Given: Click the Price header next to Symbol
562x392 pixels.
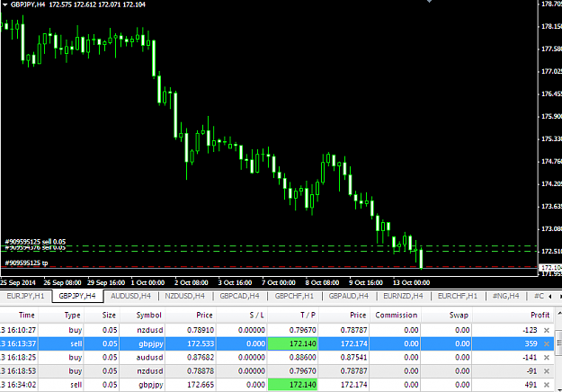Looking at the screenshot, I should pos(191,315).
